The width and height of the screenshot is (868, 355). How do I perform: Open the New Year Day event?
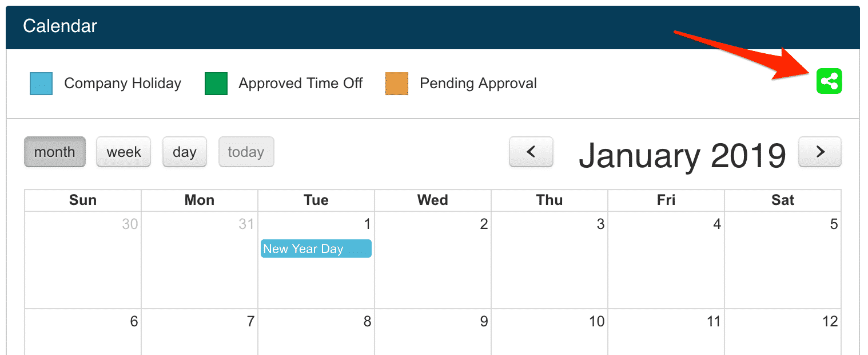coord(316,249)
